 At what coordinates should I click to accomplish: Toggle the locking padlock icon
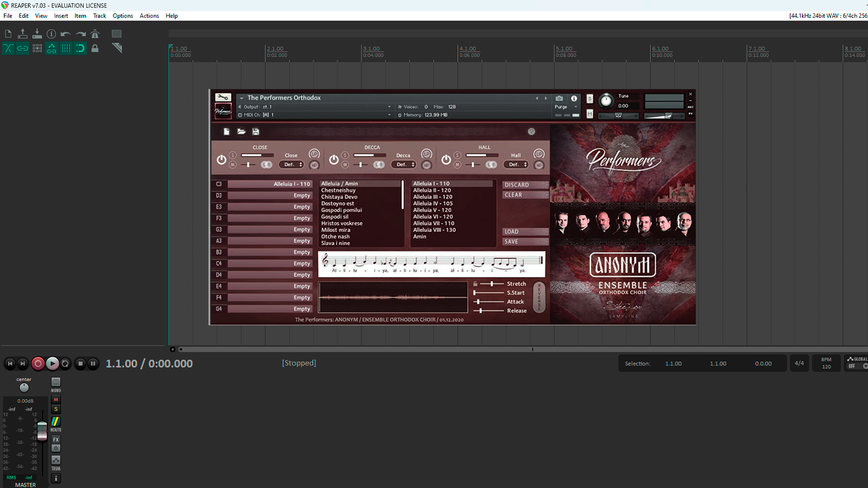click(x=95, y=48)
